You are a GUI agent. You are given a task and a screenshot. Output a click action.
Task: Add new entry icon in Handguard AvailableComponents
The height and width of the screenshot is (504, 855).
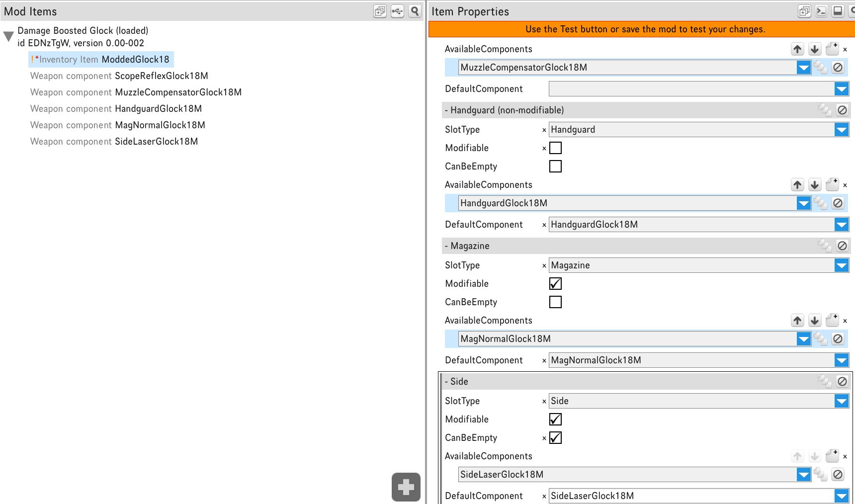coord(832,184)
